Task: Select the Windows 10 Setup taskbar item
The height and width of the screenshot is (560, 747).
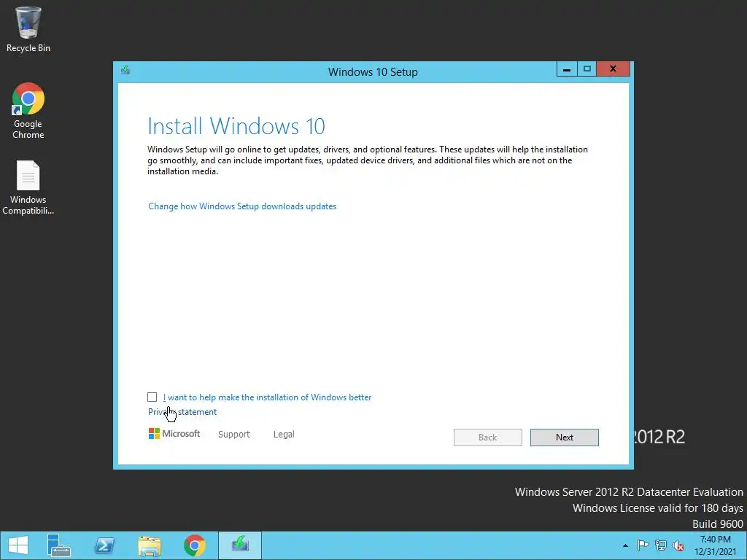Action: (240, 545)
